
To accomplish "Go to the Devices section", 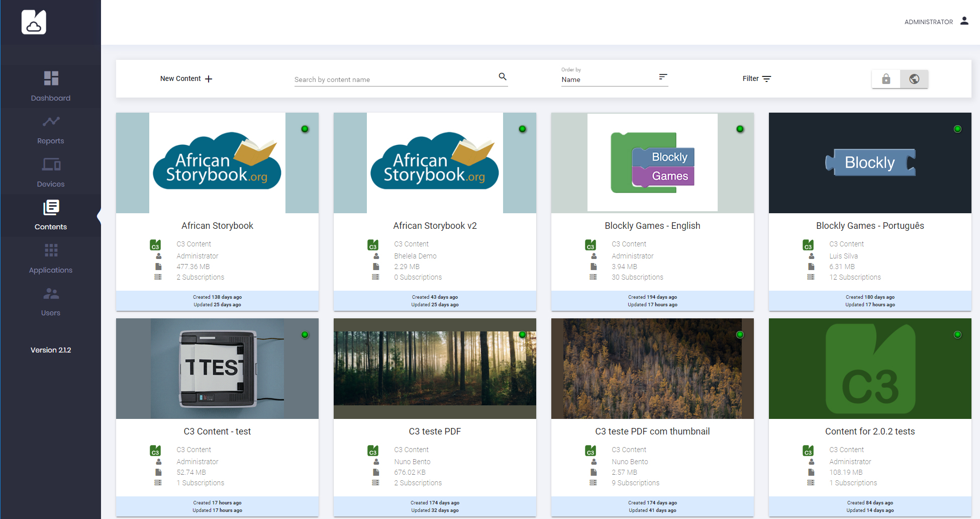I will pyautogui.click(x=51, y=172).
